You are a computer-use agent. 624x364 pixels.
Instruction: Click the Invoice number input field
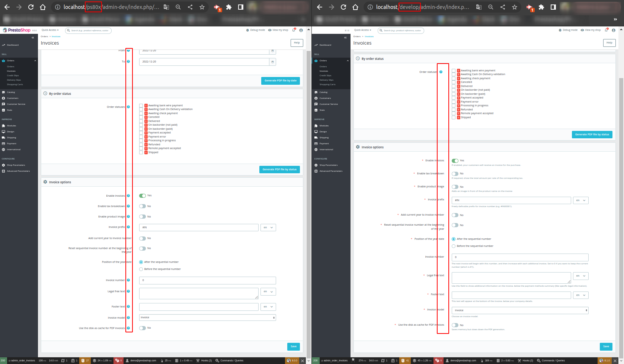point(207,280)
